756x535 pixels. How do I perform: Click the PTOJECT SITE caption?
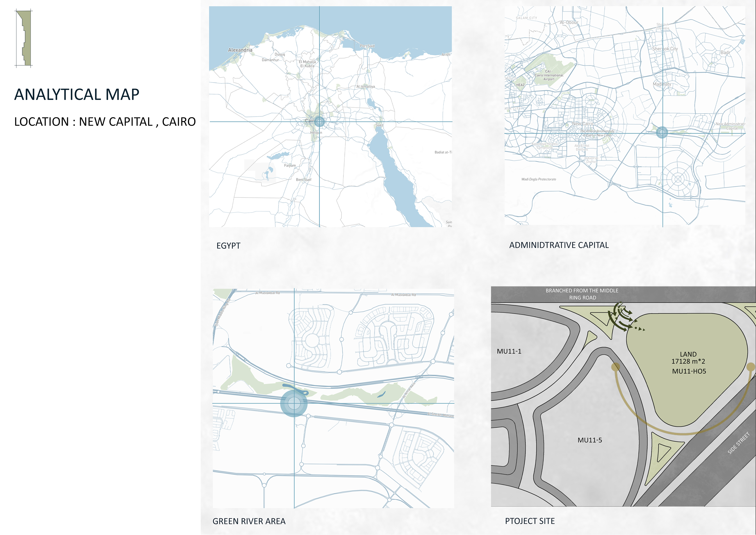coord(530,521)
